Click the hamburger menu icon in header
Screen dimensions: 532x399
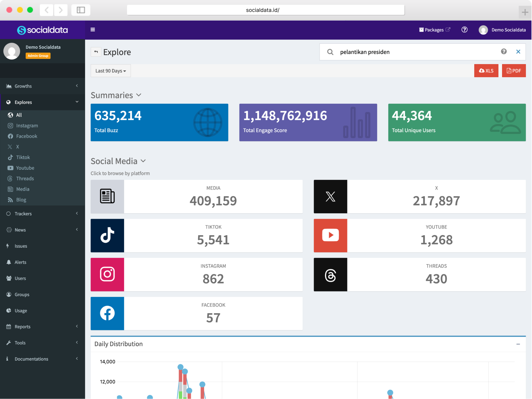coord(93,30)
